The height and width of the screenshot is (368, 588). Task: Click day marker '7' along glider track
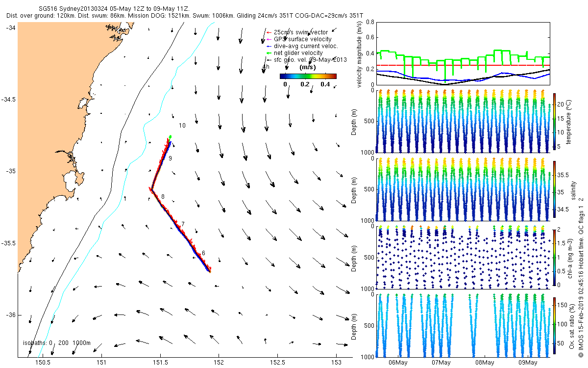click(183, 224)
